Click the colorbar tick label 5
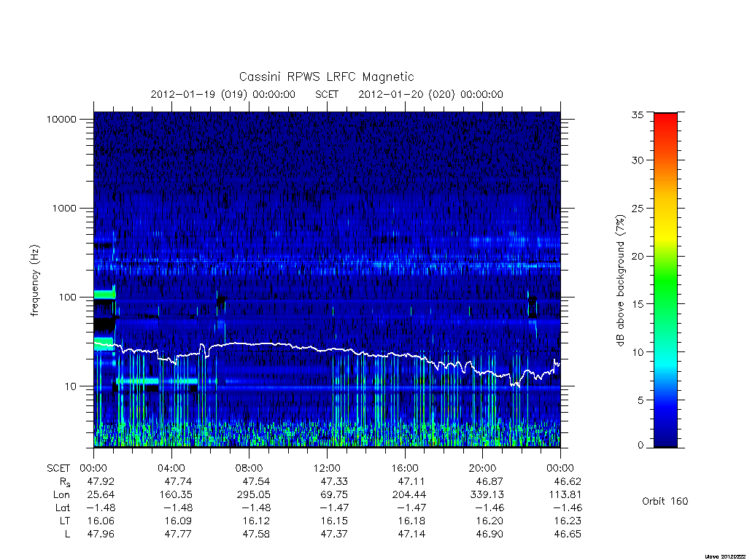This screenshot has width=747, height=560. (640, 400)
